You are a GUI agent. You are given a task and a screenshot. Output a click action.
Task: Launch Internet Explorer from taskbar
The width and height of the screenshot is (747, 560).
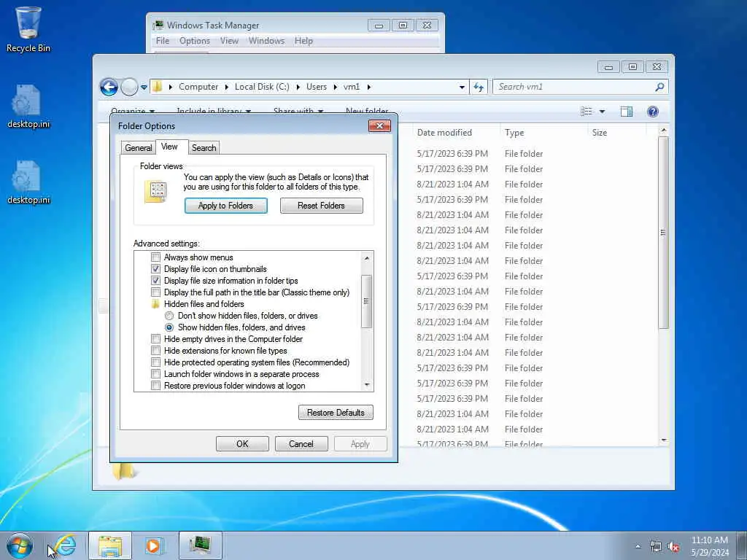[x=65, y=545]
